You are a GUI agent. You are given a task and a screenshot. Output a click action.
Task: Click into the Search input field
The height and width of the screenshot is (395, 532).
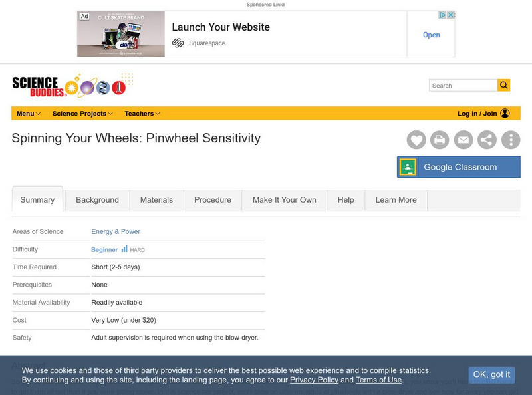point(463,86)
